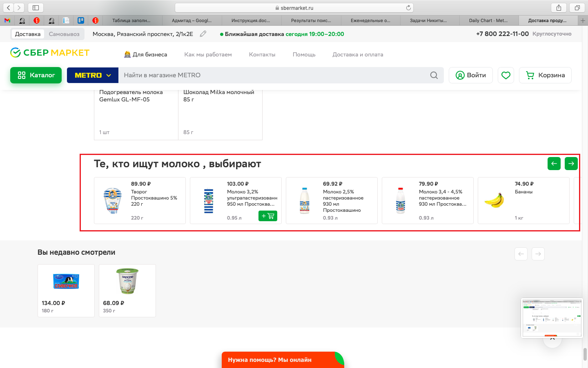Click the sbermarket.ru address bar
588x368 pixels.
click(x=294, y=8)
